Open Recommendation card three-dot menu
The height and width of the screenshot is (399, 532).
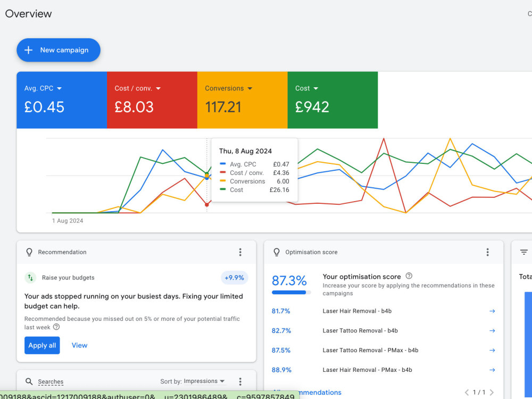tap(240, 252)
